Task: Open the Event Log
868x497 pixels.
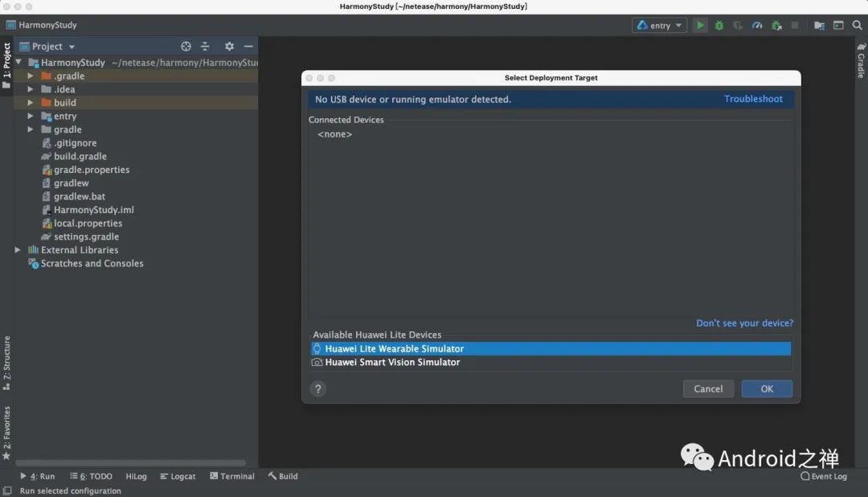Action: (824, 476)
